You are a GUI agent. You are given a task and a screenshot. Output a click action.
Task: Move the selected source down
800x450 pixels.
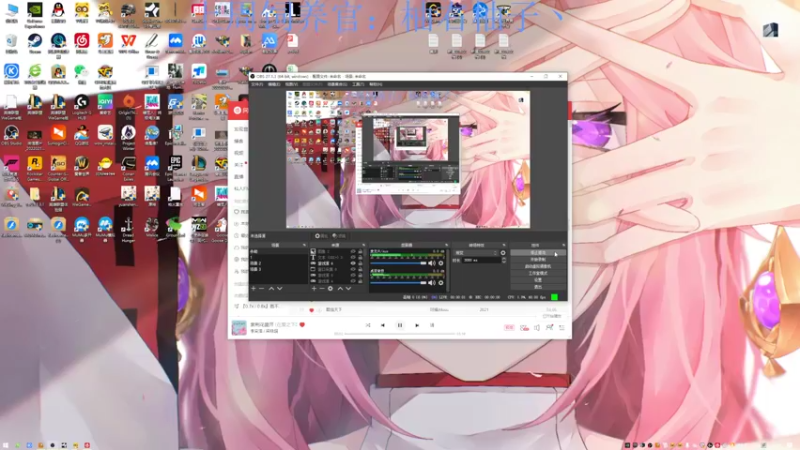pos(348,288)
